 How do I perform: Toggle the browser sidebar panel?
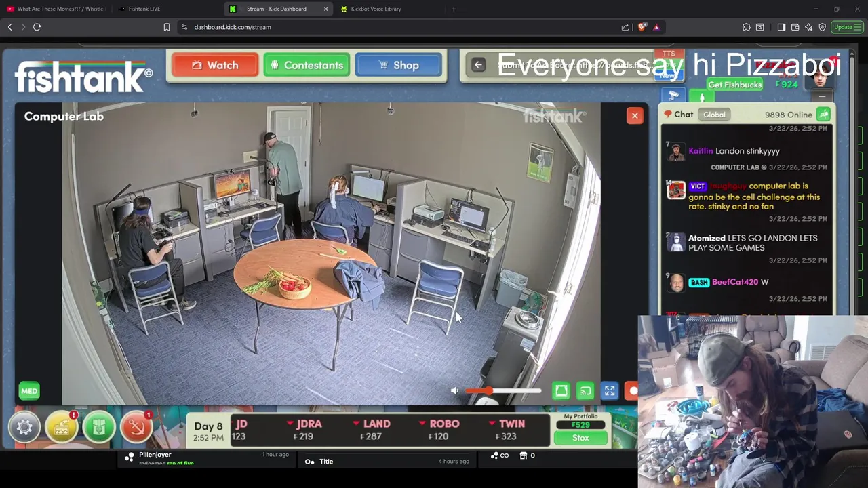click(781, 27)
